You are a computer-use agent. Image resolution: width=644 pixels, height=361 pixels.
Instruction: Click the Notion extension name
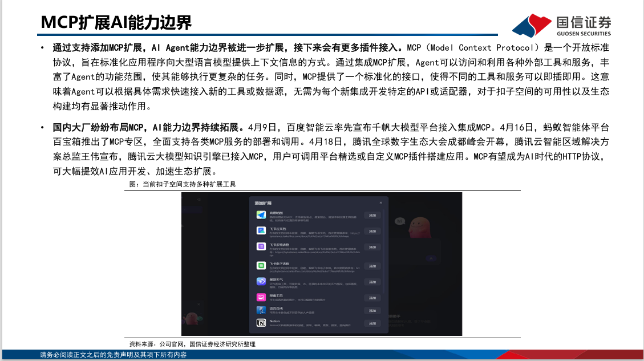[274, 321]
